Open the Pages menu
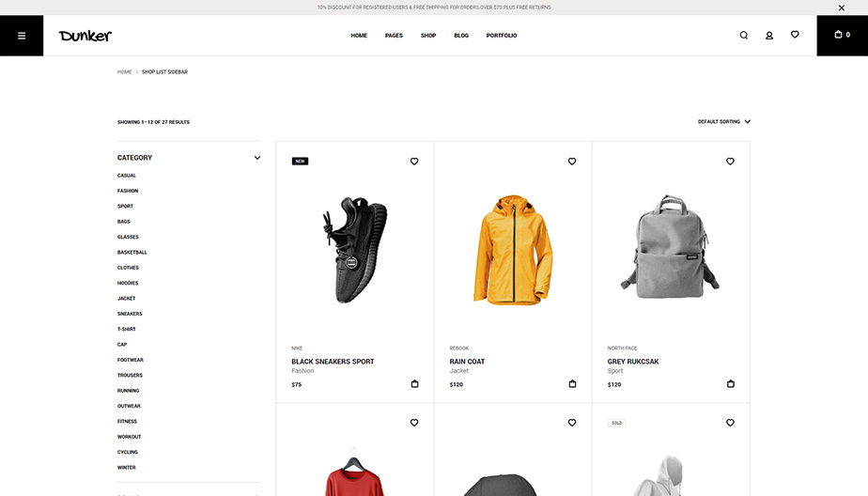This screenshot has width=868, height=496. [394, 36]
